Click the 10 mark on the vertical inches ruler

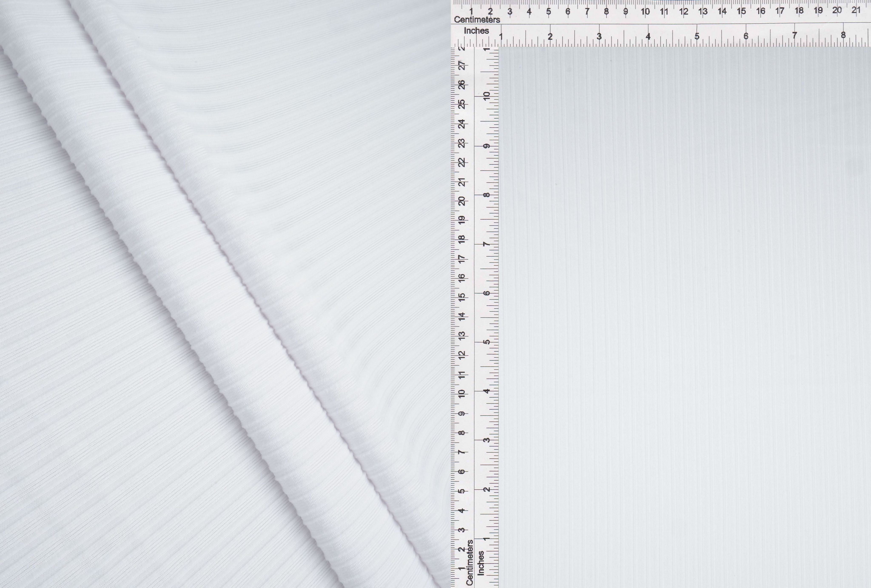coord(487,96)
